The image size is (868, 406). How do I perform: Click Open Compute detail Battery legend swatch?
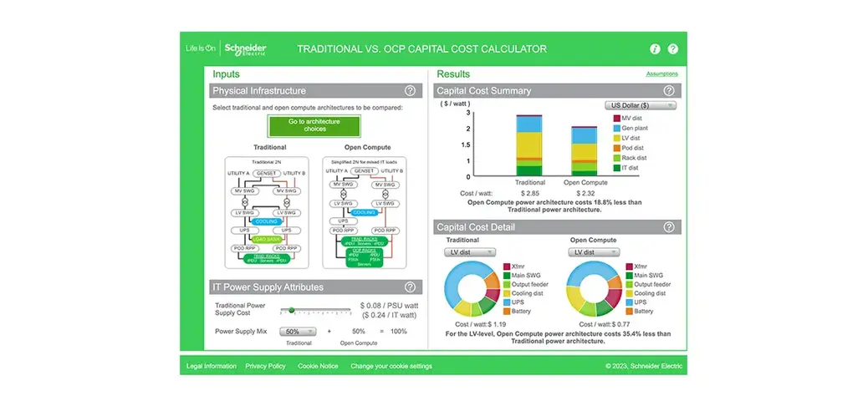[x=629, y=312]
